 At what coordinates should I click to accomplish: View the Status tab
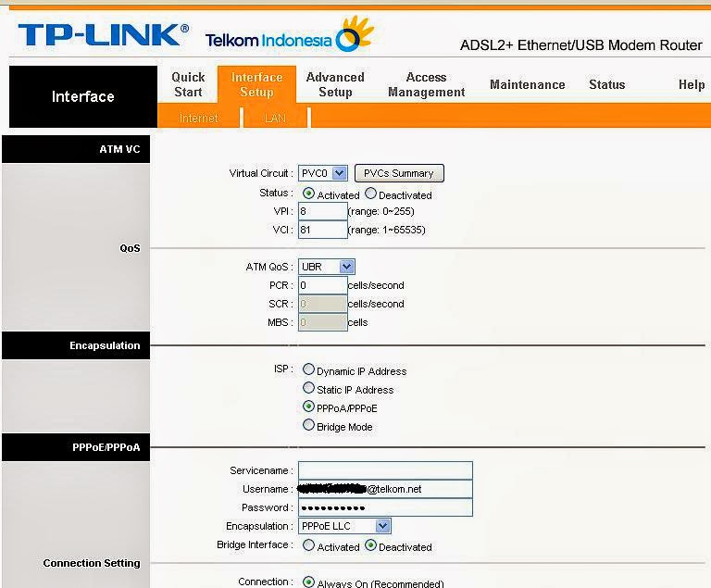click(x=606, y=85)
